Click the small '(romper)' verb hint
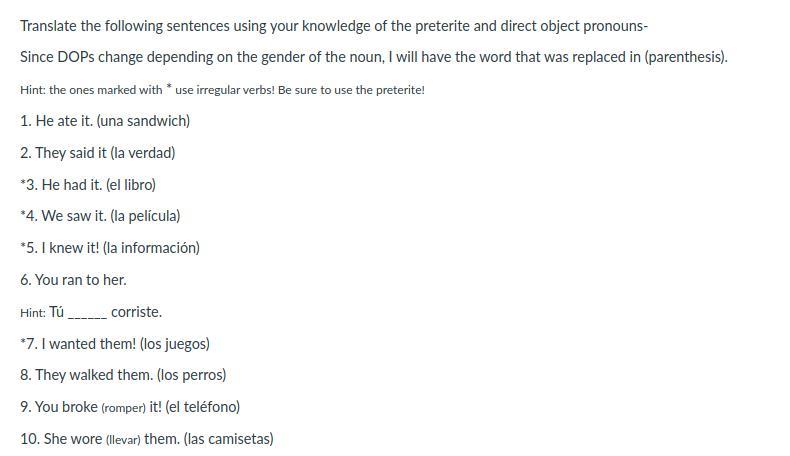 [123, 408]
